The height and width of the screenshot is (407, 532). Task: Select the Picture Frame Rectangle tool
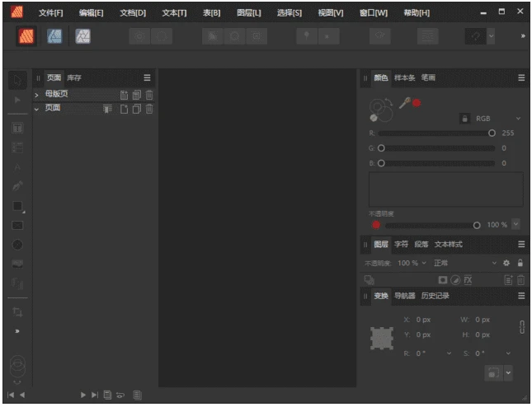coord(17,226)
